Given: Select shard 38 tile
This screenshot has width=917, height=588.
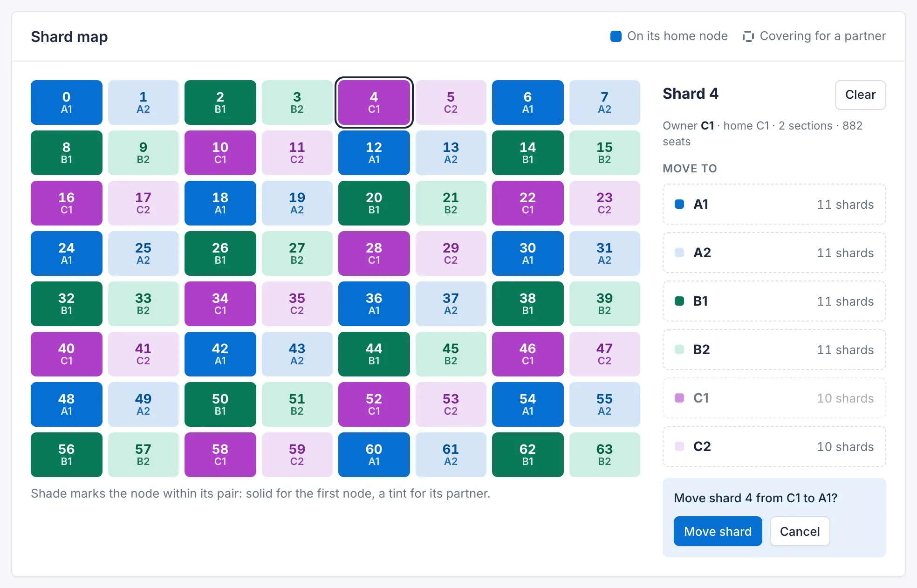Looking at the screenshot, I should tap(528, 304).
